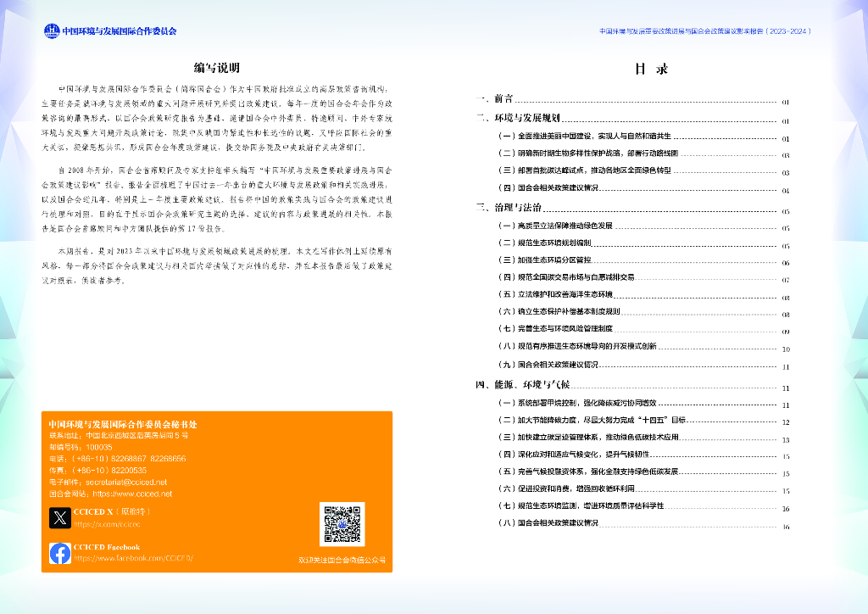Open entry 规范全国碳交易市场与自愿减排交易
Viewport: 868px width, 614px height.
(x=643, y=277)
